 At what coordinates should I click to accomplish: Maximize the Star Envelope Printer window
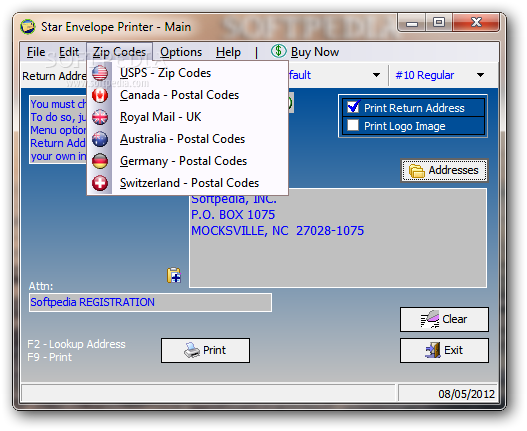pyautogui.click(x=439, y=23)
